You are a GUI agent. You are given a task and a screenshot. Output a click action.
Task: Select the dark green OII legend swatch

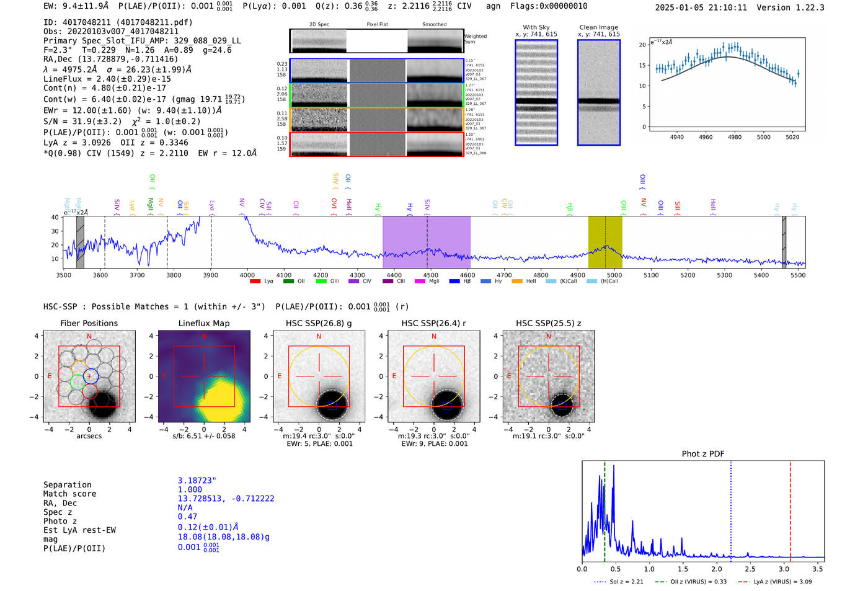tap(288, 282)
